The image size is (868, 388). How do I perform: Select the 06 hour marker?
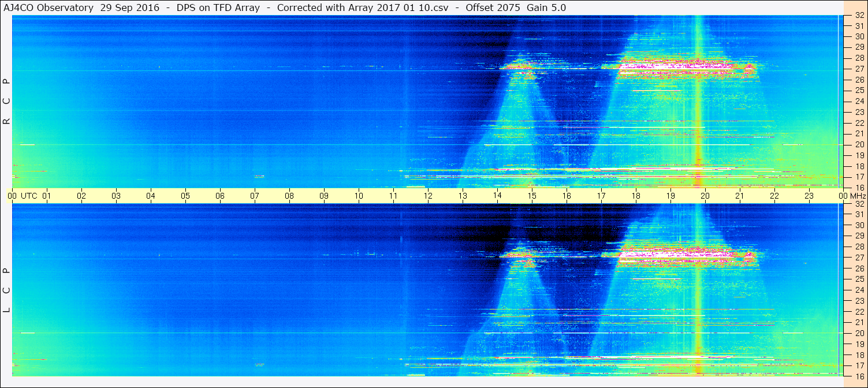220,196
